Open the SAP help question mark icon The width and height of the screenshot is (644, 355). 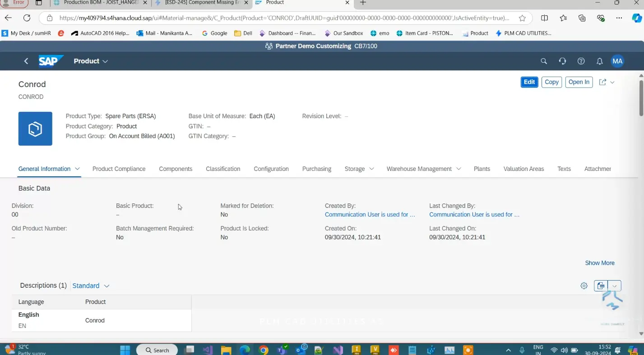tap(581, 61)
